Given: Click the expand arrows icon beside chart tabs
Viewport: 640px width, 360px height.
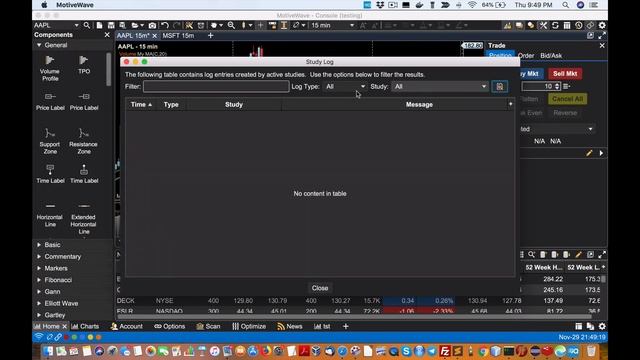Looking at the screenshot, I should (x=602, y=36).
